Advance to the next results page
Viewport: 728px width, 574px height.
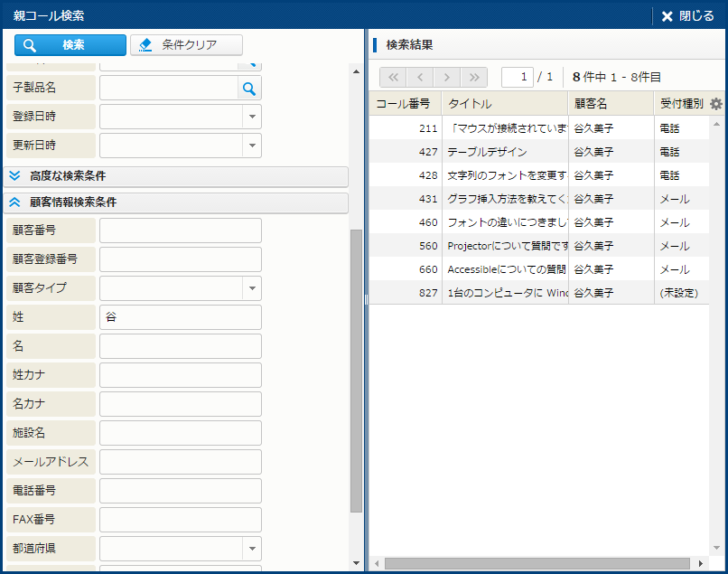point(447,77)
